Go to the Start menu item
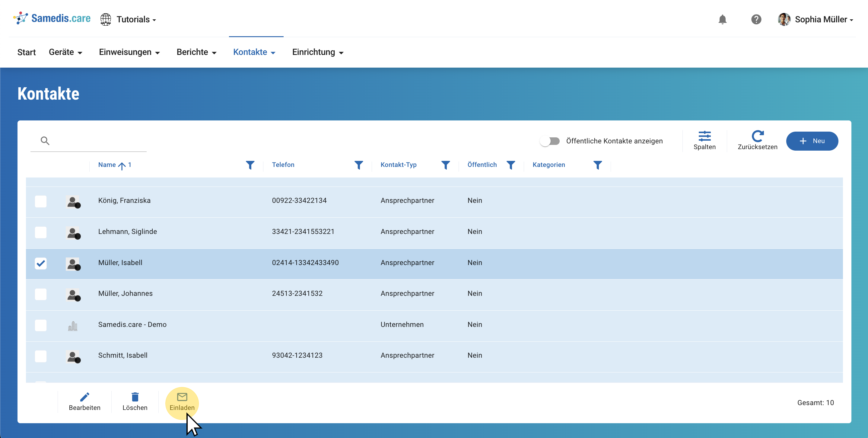868x438 pixels. point(26,52)
